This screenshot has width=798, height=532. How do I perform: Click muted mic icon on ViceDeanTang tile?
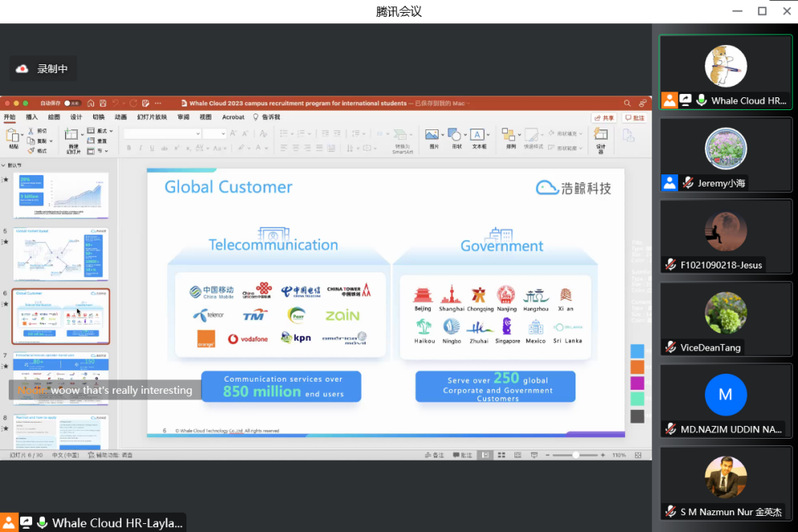point(671,347)
